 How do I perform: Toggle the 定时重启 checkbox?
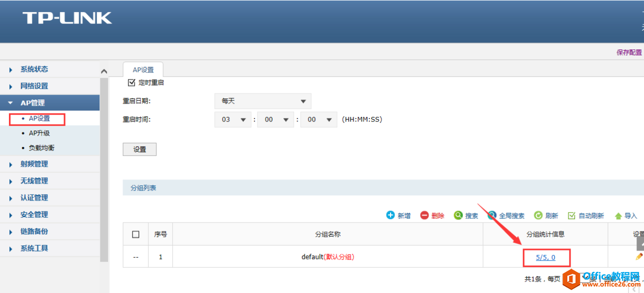coord(132,82)
